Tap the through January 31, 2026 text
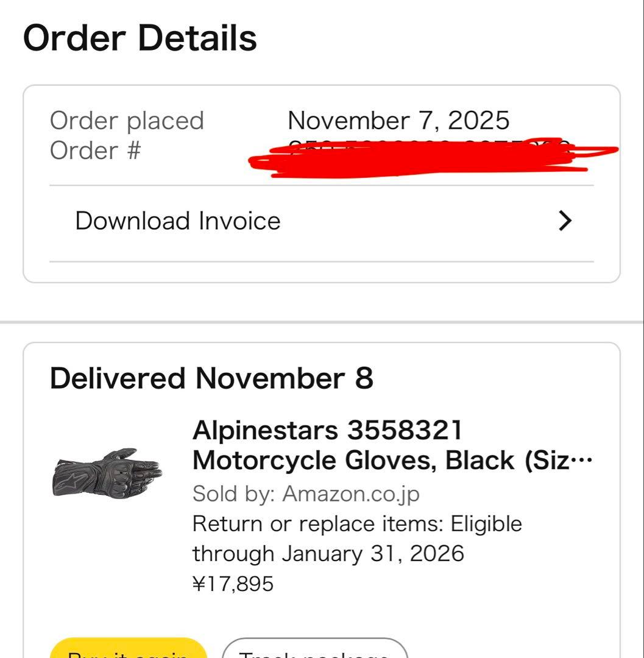The width and height of the screenshot is (644, 658). pyautogui.click(x=328, y=553)
